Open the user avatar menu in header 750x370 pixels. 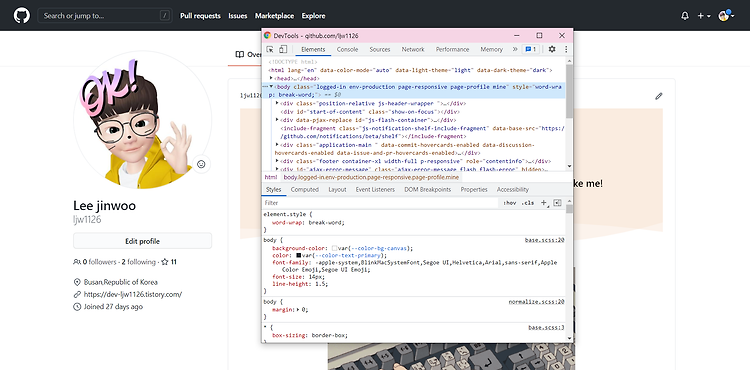pos(726,16)
